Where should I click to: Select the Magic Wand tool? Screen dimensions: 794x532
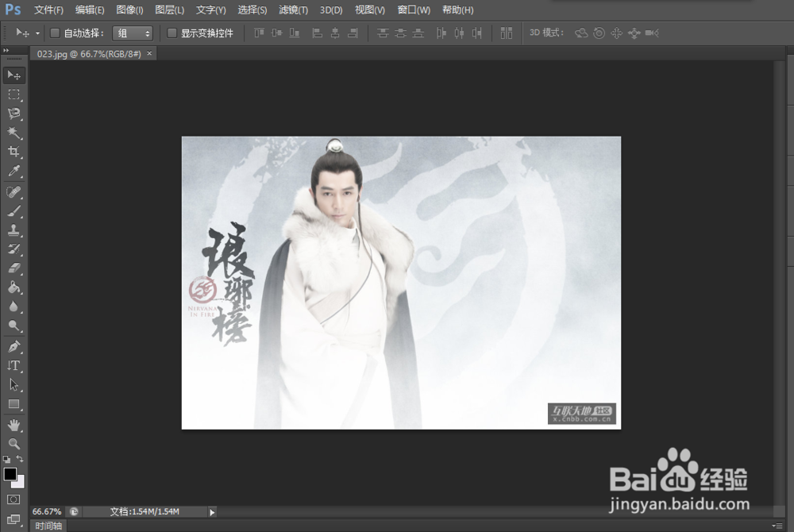point(13,133)
